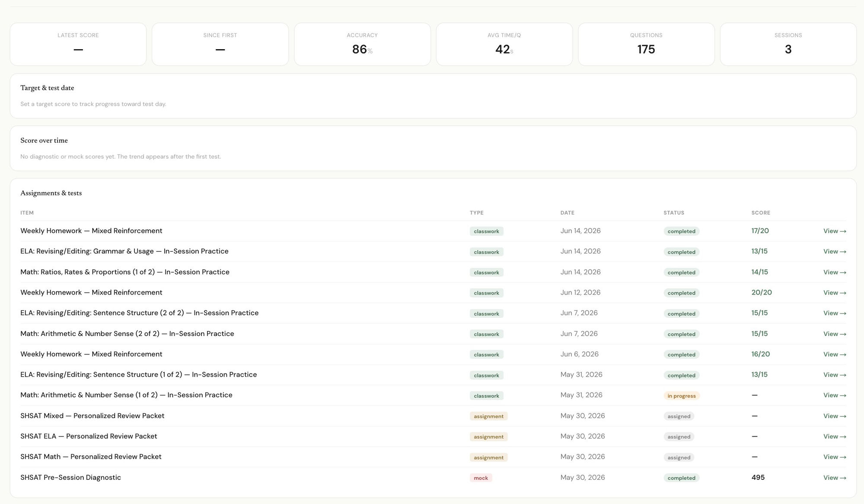
Task: Open View link for Math Arithmetic (2 of 2)
Action: coord(835,334)
